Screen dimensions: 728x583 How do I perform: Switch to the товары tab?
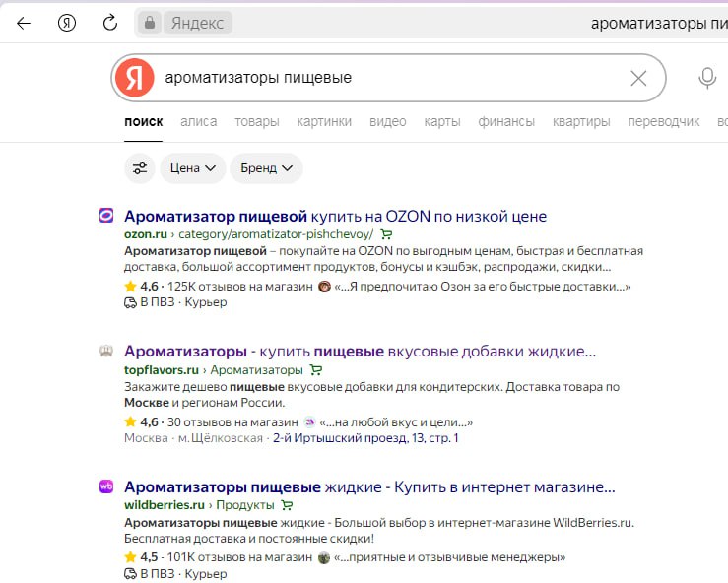coord(256,121)
